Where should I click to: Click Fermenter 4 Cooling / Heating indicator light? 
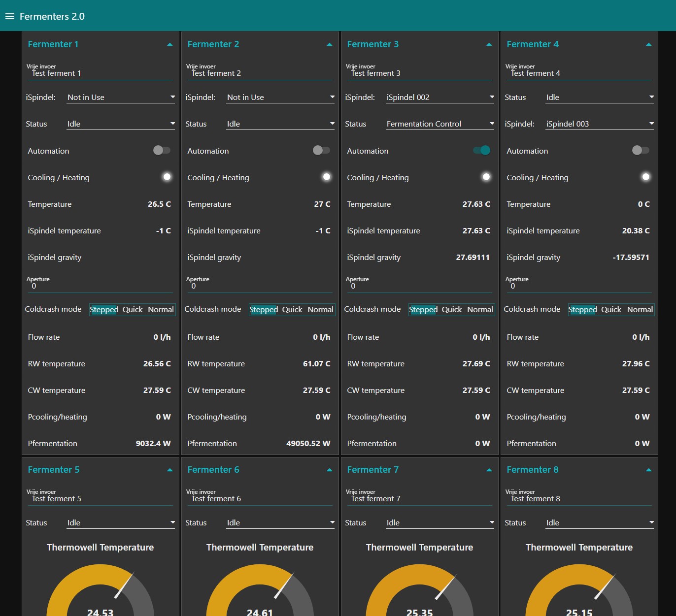pyautogui.click(x=646, y=177)
